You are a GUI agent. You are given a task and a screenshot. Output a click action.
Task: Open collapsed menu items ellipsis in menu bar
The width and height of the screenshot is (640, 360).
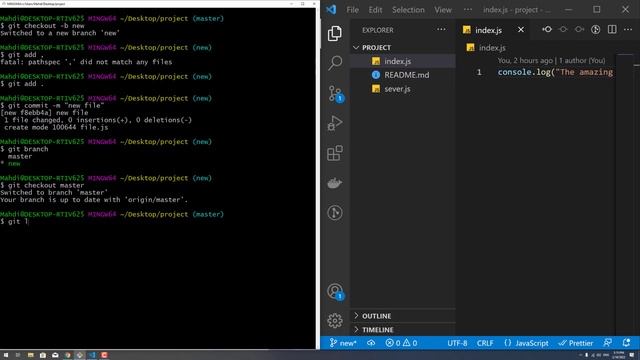(468, 9)
